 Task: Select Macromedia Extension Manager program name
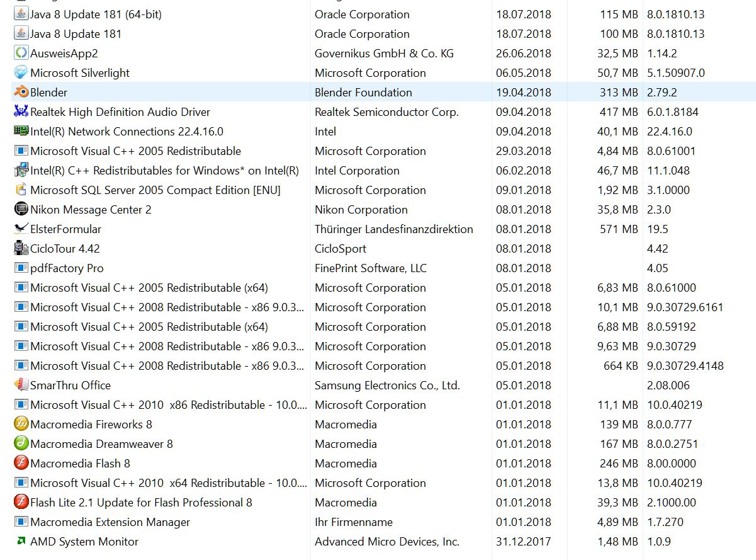pos(110,522)
